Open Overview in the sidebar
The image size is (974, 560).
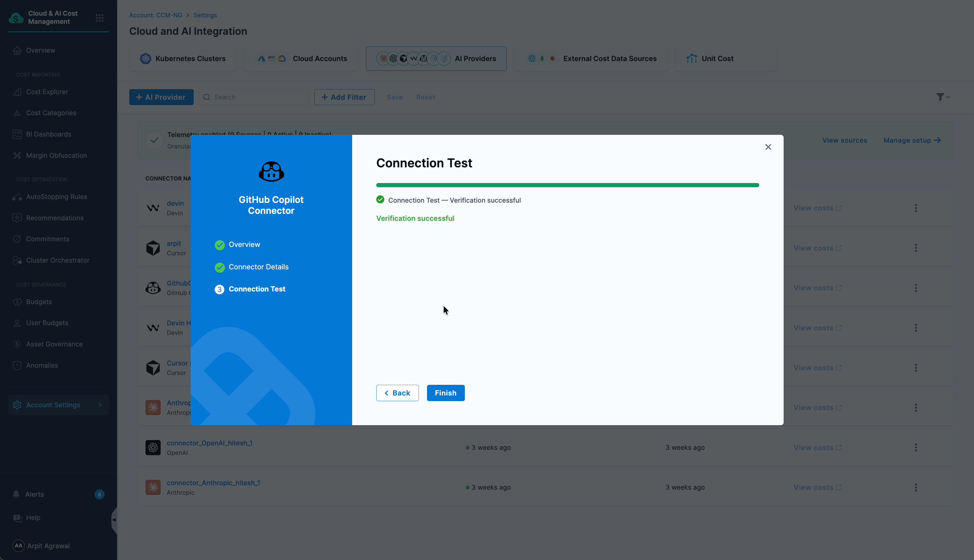[40, 50]
